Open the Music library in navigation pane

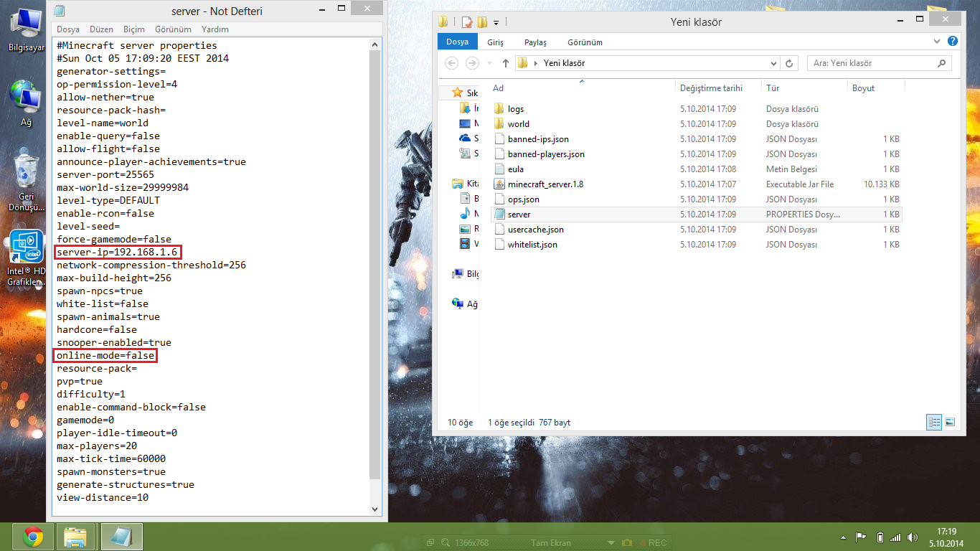(465, 214)
